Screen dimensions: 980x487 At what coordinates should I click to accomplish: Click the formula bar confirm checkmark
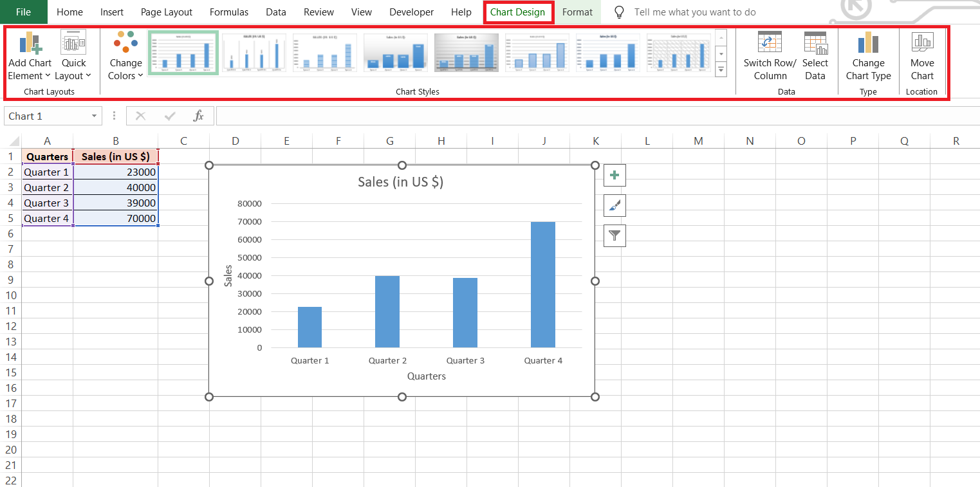pyautogui.click(x=170, y=116)
